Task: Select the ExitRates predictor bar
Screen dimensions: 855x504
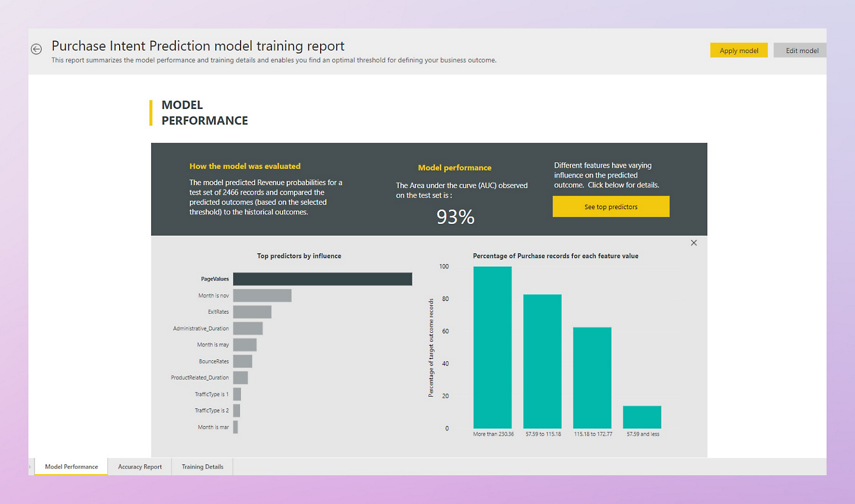Action: click(x=252, y=312)
